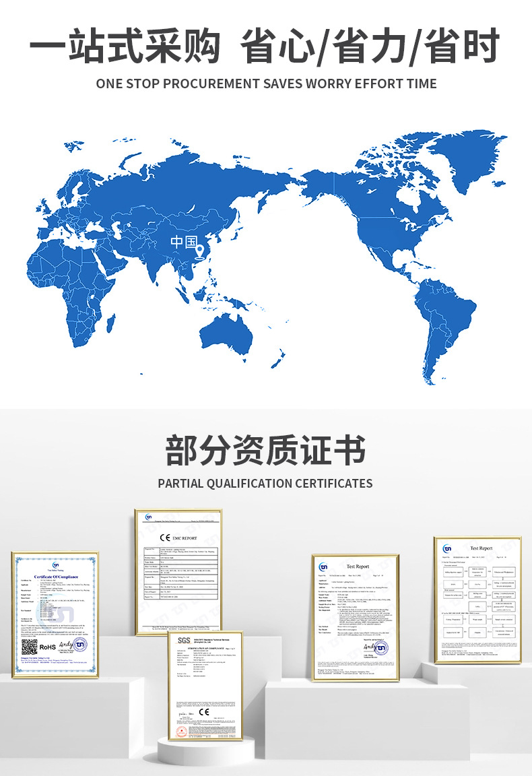Click the logo atop the EMC Report
532x776 pixels.
pos(148,517)
